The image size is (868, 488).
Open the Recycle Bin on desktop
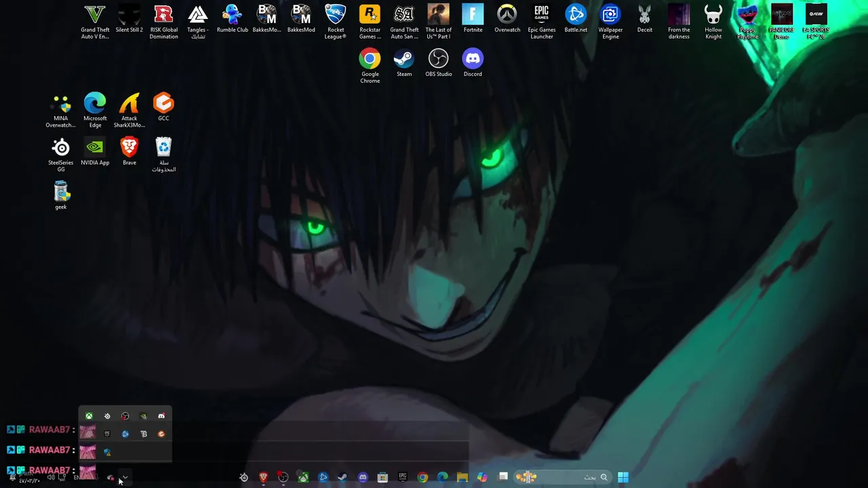pos(163,155)
